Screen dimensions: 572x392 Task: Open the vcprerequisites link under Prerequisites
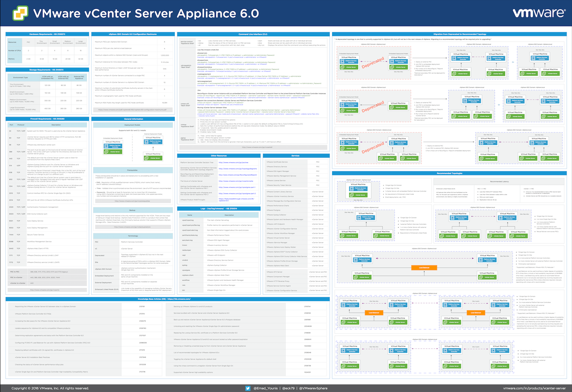tap(133, 201)
